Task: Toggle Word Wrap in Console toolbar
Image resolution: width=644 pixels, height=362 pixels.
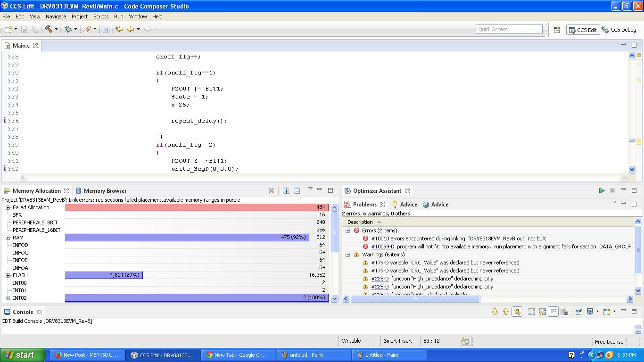Action: pyautogui.click(x=553, y=312)
